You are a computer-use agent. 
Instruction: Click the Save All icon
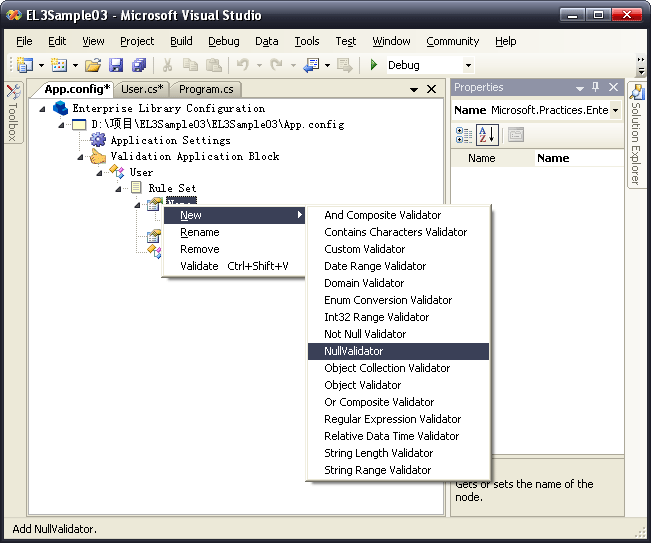click(139, 65)
